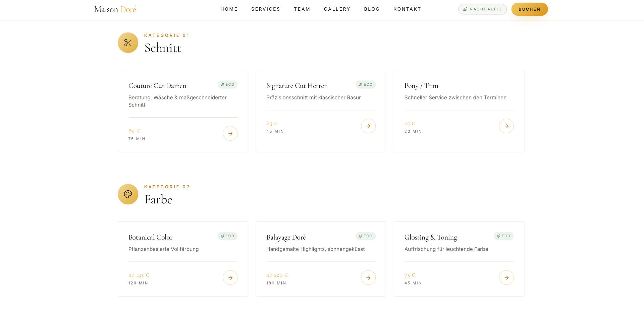Click the ab 145 € price
Viewport: 644px width, 327px height.
point(139,275)
